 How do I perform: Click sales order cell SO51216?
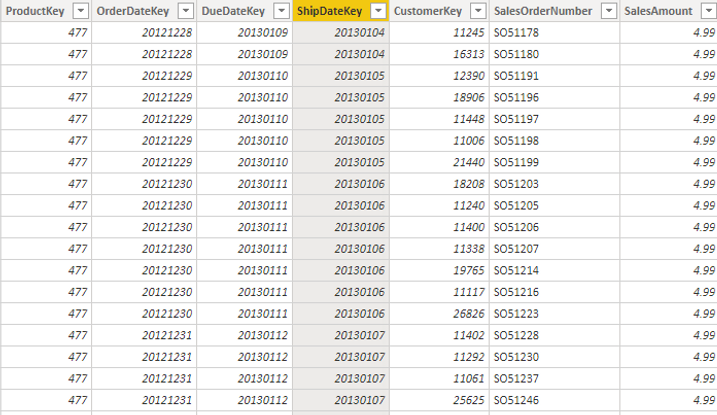click(x=554, y=292)
